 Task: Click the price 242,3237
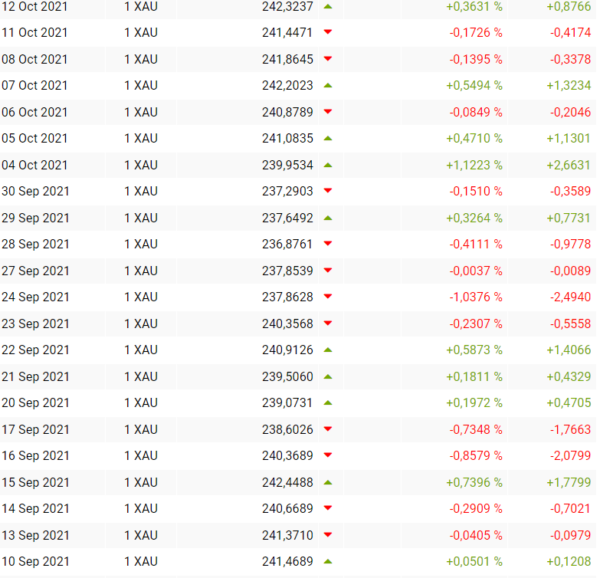coord(287,7)
